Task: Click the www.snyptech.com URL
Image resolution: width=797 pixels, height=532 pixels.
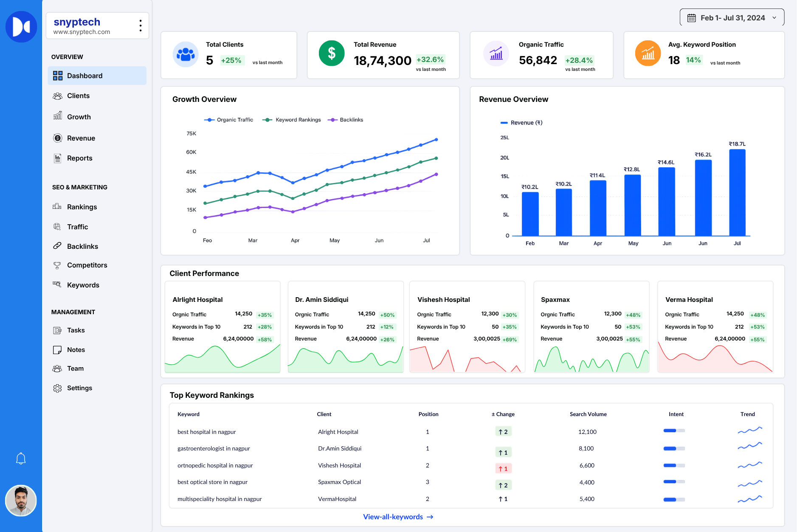Action: point(82,32)
